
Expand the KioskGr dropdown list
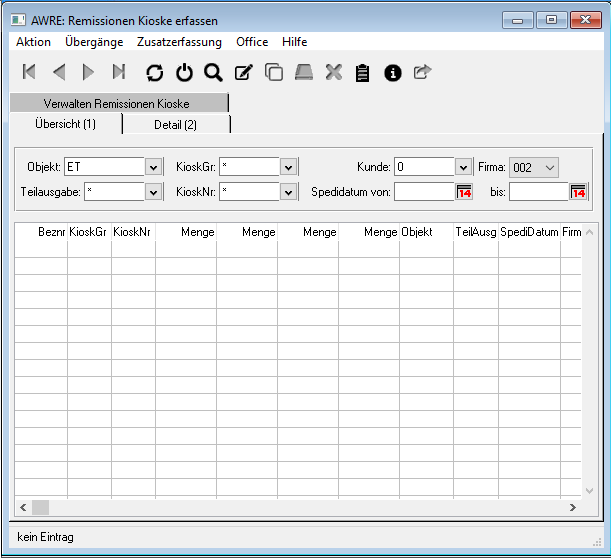coord(289,167)
